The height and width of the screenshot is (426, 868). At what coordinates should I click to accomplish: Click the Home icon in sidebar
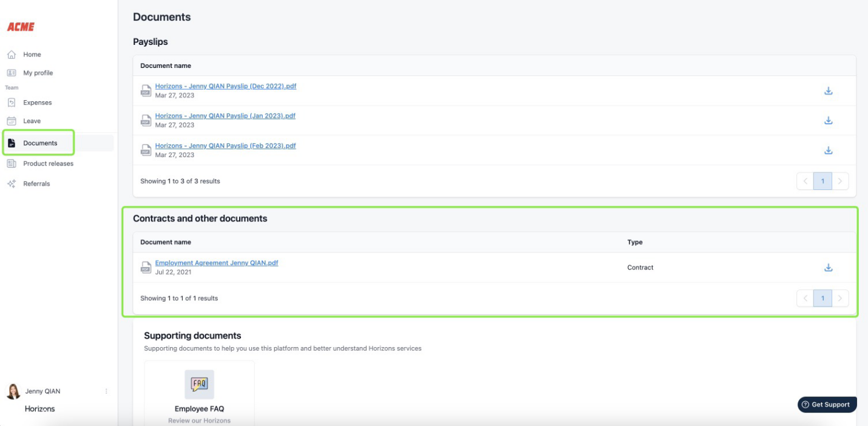12,55
